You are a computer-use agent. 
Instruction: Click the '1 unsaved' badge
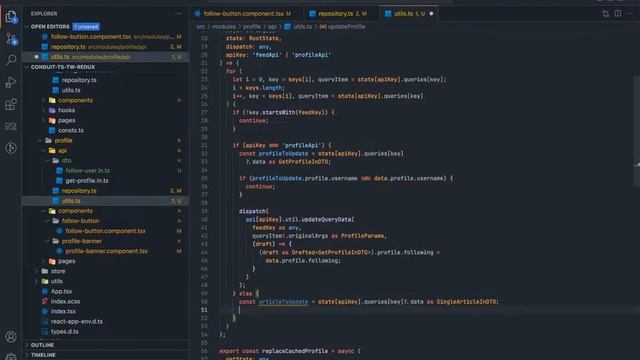(86, 27)
